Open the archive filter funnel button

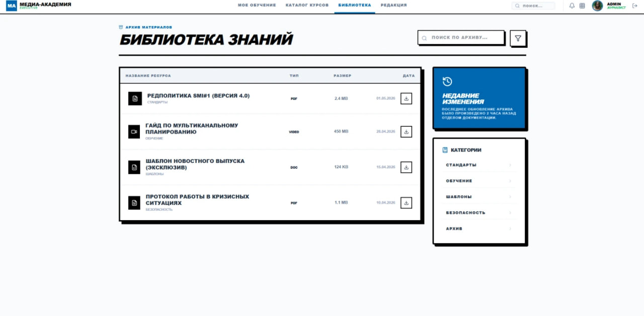tap(518, 38)
